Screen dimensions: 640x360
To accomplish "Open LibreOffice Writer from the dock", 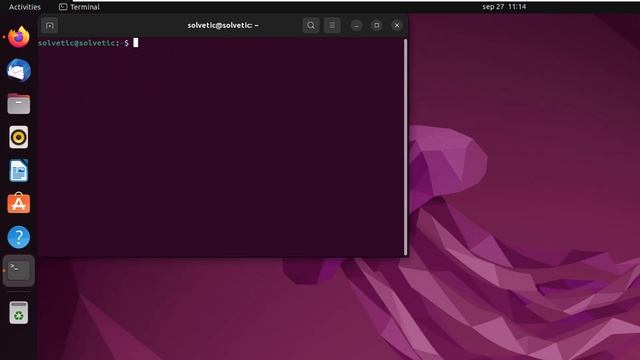I will pyautogui.click(x=19, y=170).
